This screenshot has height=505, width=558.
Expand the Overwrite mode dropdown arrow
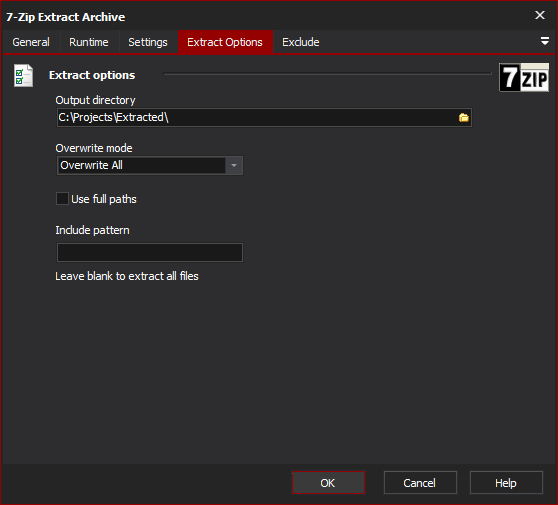click(x=234, y=165)
